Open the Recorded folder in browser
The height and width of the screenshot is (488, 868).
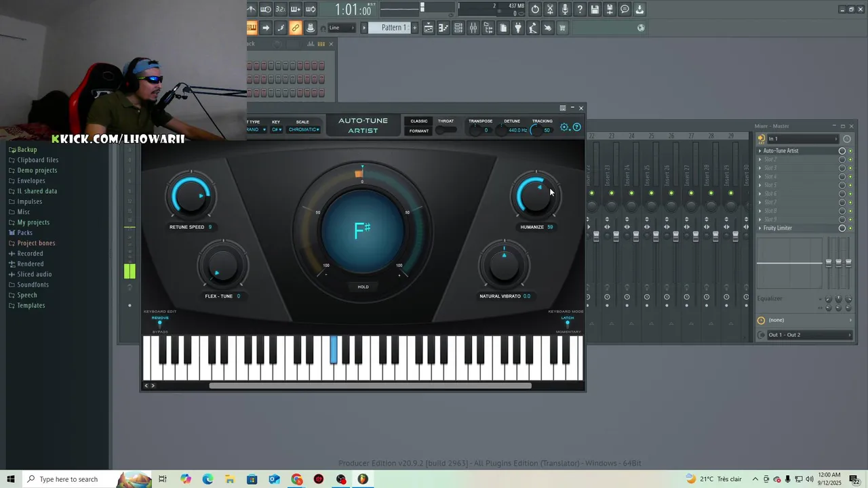click(30, 253)
